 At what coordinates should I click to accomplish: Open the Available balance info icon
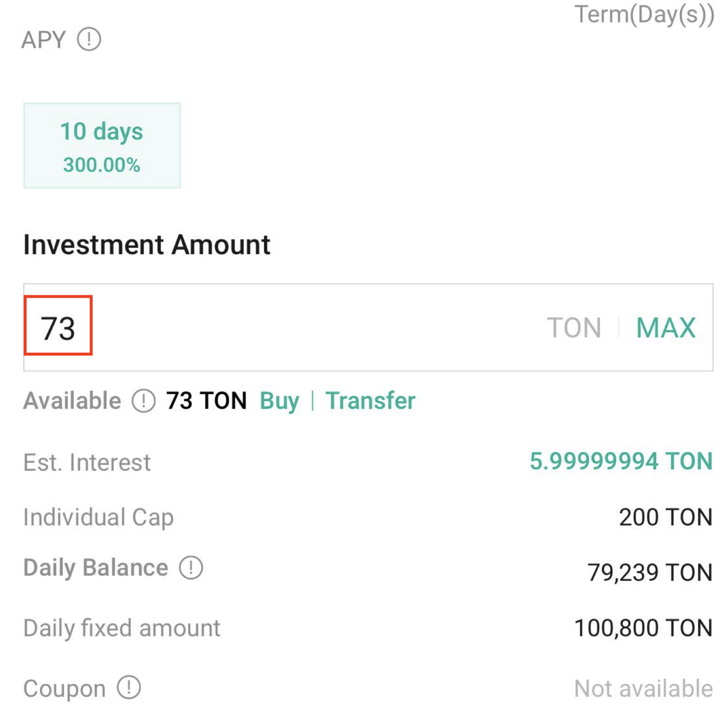click(x=143, y=401)
